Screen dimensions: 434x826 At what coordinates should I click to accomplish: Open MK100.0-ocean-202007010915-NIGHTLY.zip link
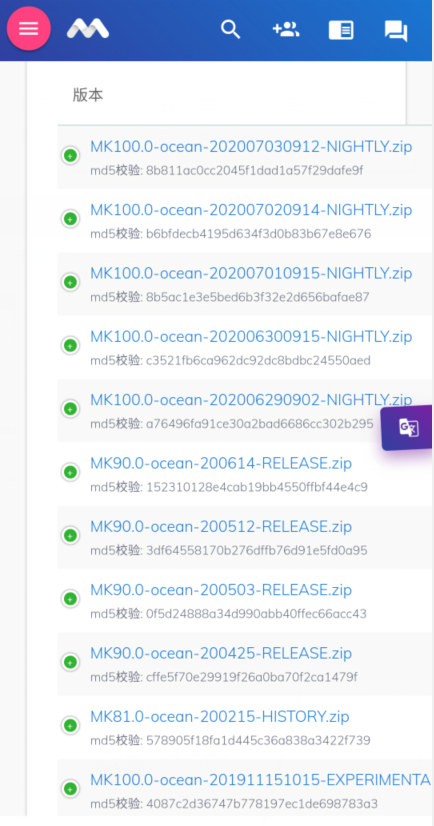click(251, 273)
